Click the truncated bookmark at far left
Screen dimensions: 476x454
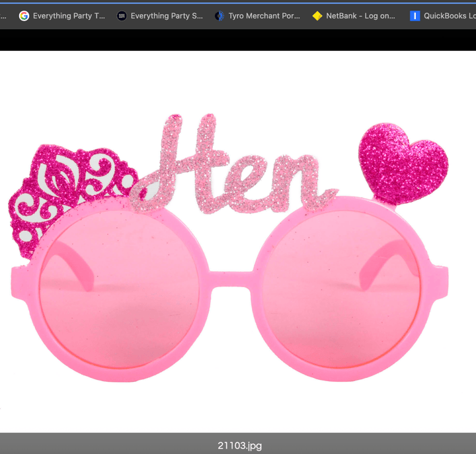click(x=3, y=16)
